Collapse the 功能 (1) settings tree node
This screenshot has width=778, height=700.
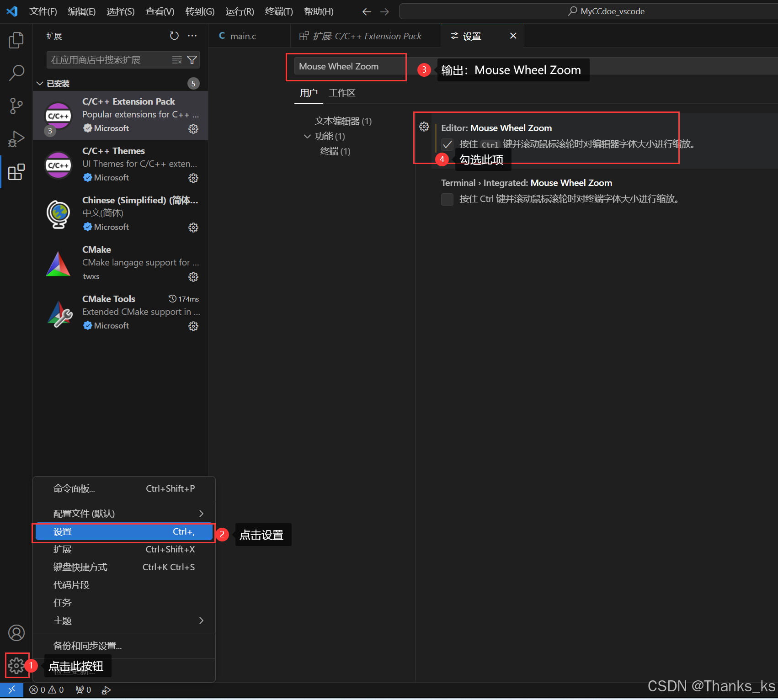point(307,136)
